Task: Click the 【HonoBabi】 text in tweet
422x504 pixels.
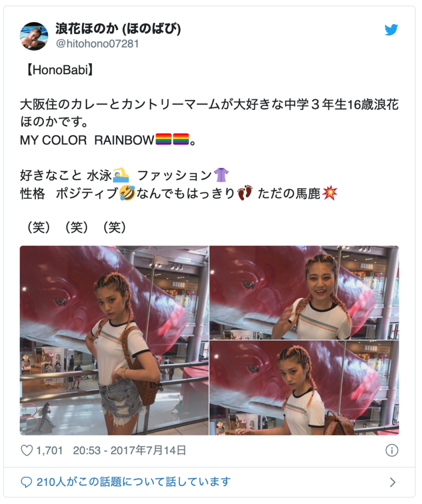Action: click(60, 69)
